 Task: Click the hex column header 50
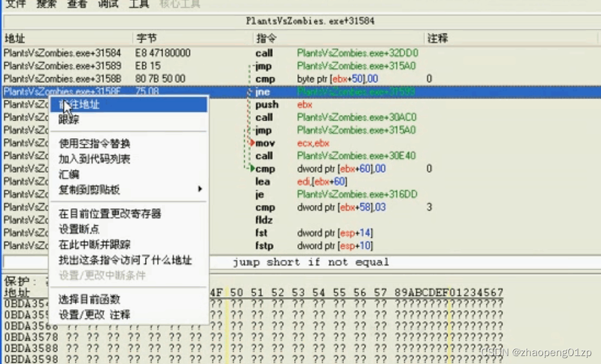pyautogui.click(x=236, y=293)
